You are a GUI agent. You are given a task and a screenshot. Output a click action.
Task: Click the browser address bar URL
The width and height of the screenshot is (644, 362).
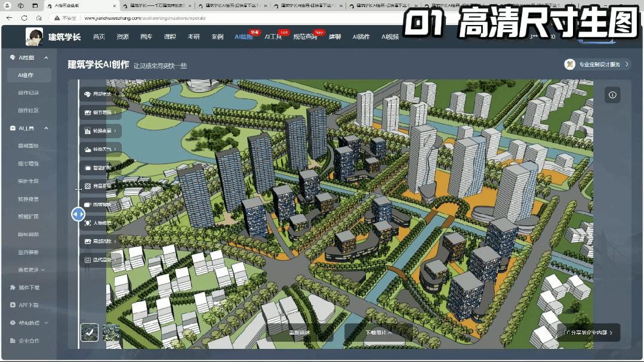(145, 18)
